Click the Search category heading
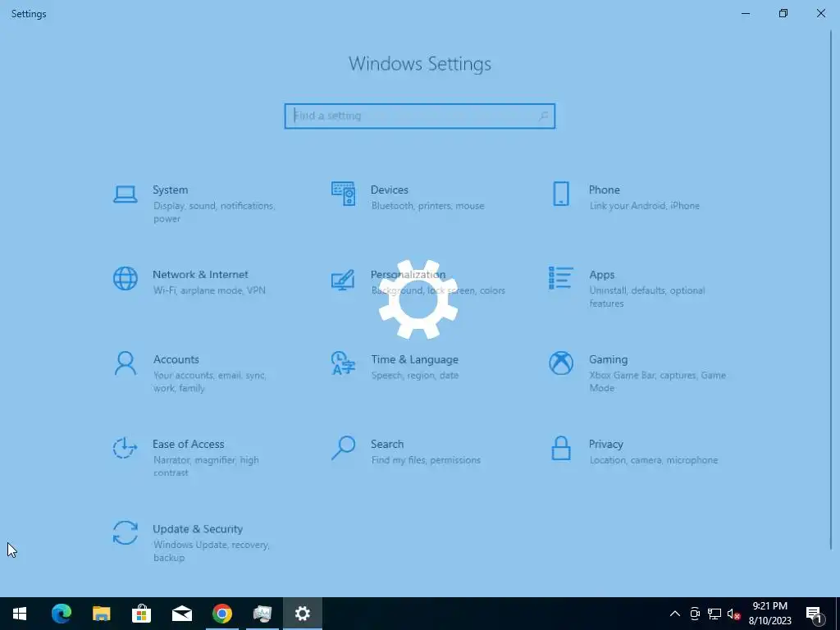 click(387, 444)
